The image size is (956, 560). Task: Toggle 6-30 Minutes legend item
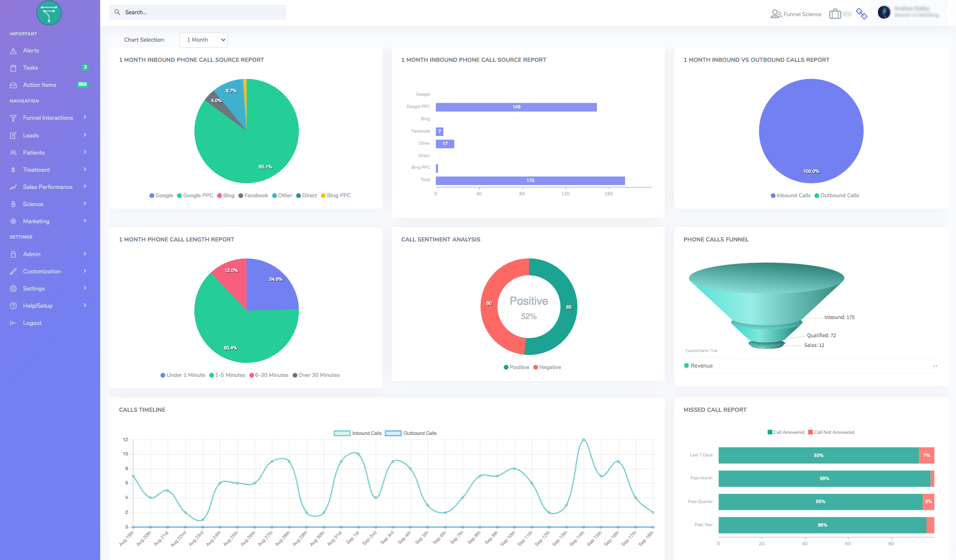[269, 375]
